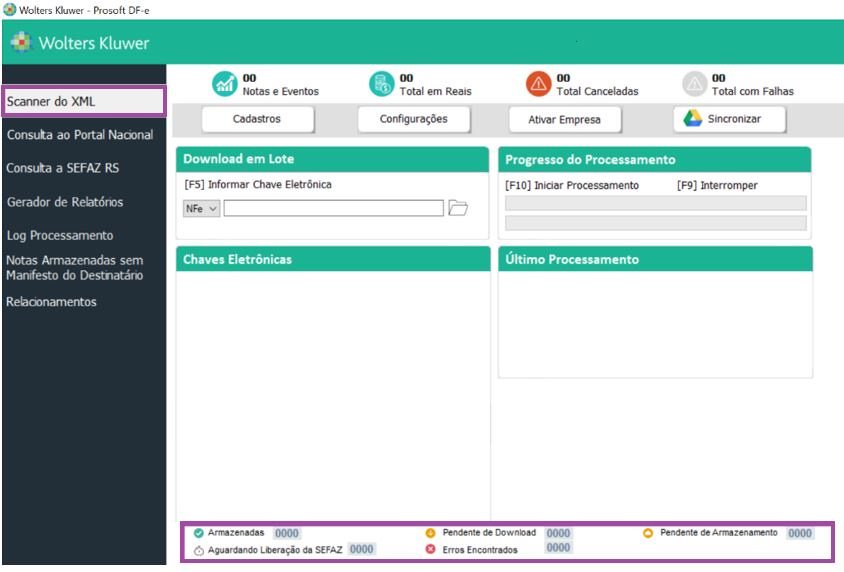
Task: Click the Total com Falhas label
Action: [752, 91]
